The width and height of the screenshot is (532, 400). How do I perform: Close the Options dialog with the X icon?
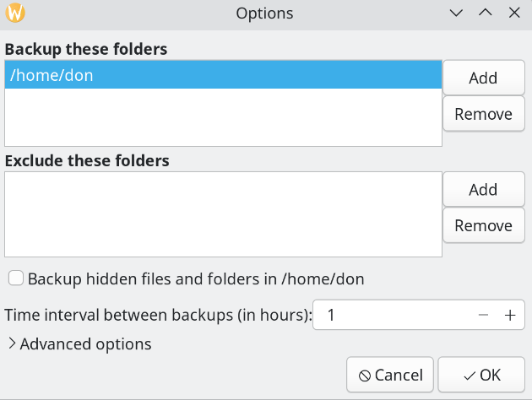pyautogui.click(x=514, y=13)
